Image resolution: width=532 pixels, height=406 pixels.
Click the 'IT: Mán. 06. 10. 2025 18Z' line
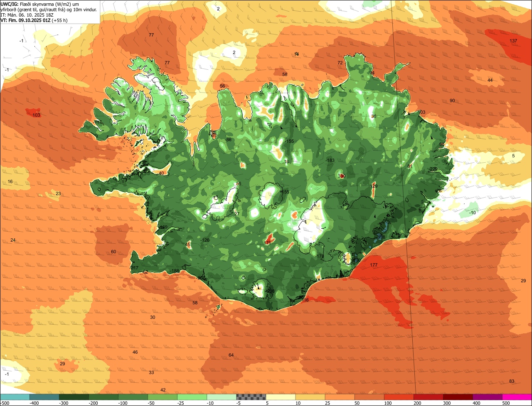pyautogui.click(x=27, y=15)
